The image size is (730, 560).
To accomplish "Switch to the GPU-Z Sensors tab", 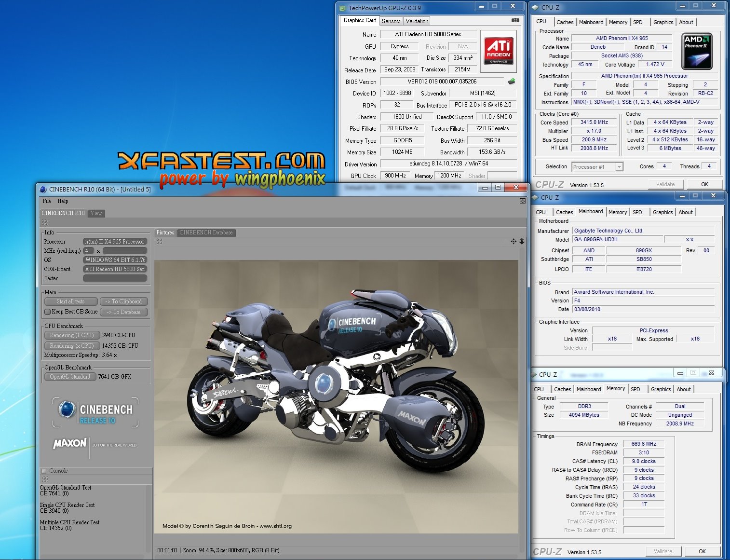I will point(391,21).
